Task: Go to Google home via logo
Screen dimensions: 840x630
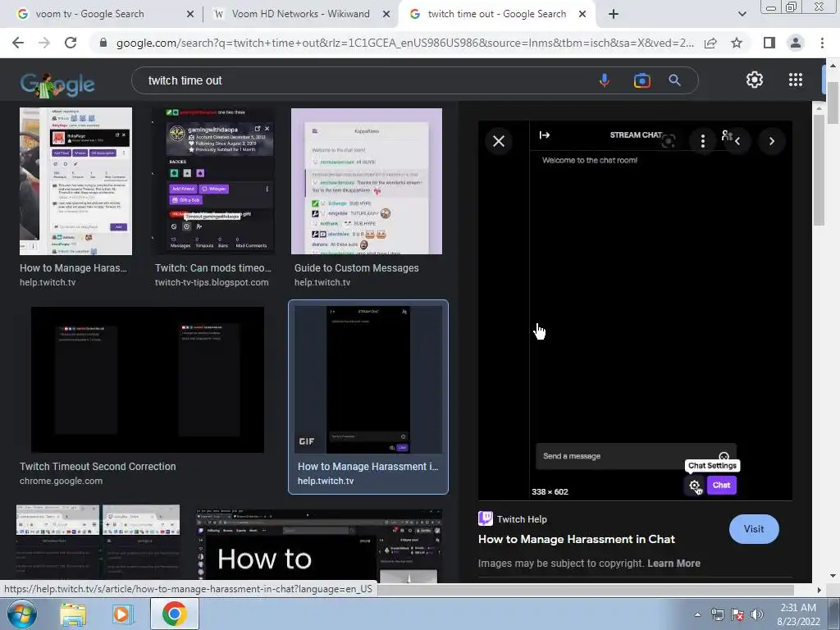Action: click(x=57, y=84)
